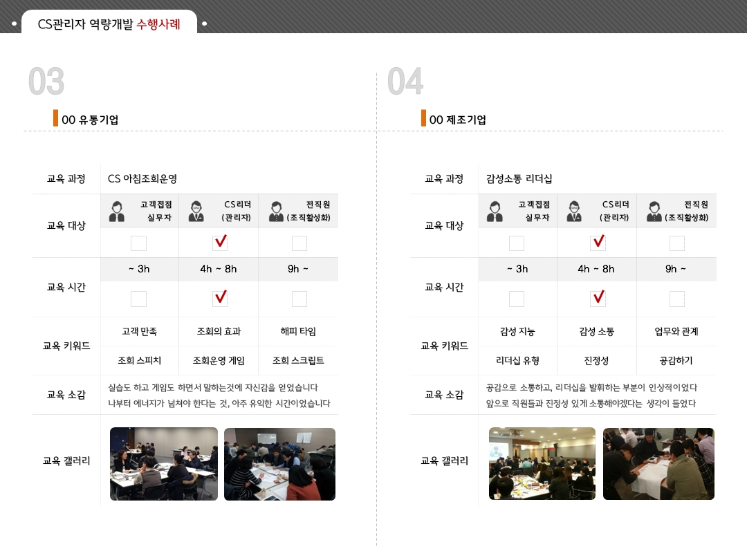Click the keyword 해피 타임
This screenshot has height=560, width=747.
298,331
